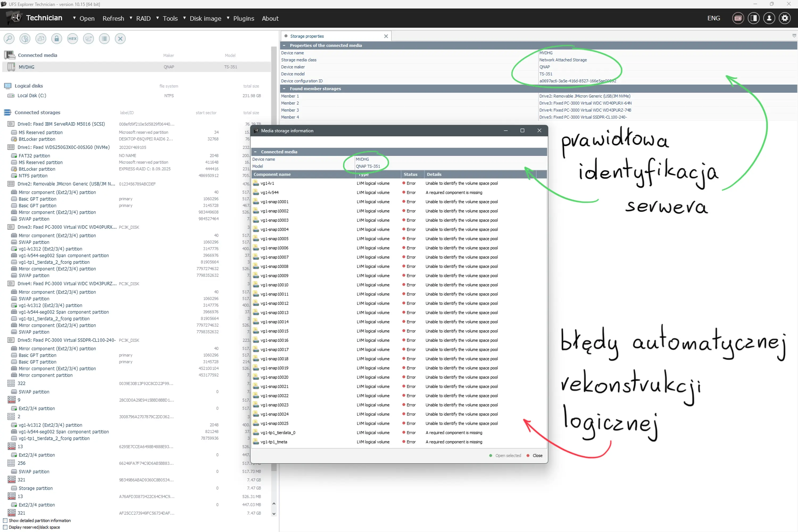This screenshot has width=798, height=532.
Task: Tick Display reserved/slack space checkbox
Action: 5,527
